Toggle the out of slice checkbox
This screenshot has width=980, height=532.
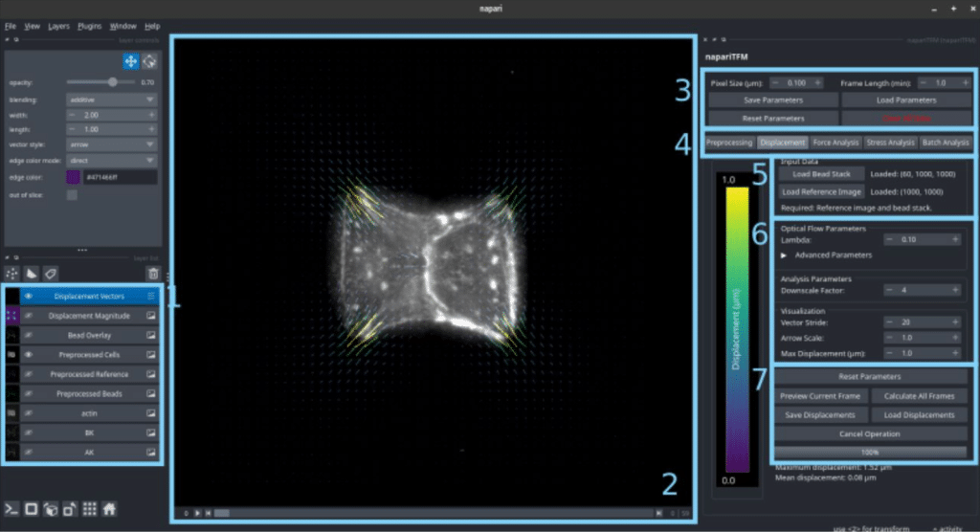pyautogui.click(x=73, y=195)
